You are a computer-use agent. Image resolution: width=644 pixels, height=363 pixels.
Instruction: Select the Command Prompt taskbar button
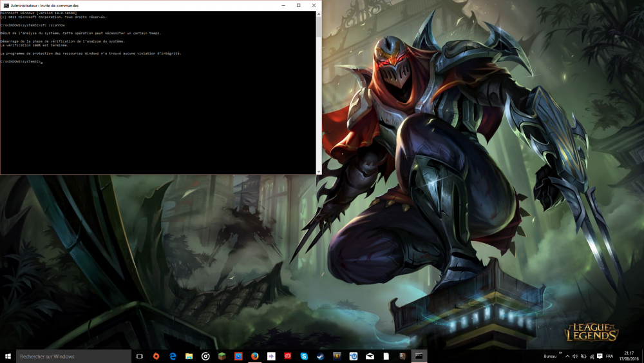419,356
